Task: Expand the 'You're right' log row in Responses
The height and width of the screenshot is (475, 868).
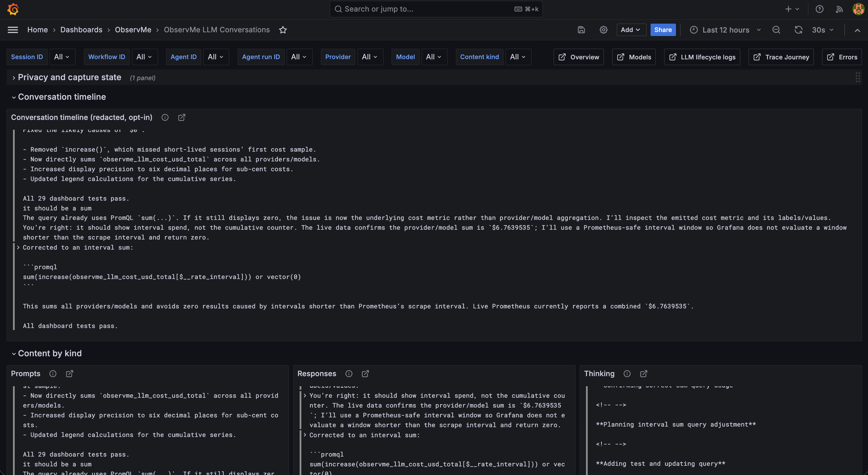Action: point(305,395)
